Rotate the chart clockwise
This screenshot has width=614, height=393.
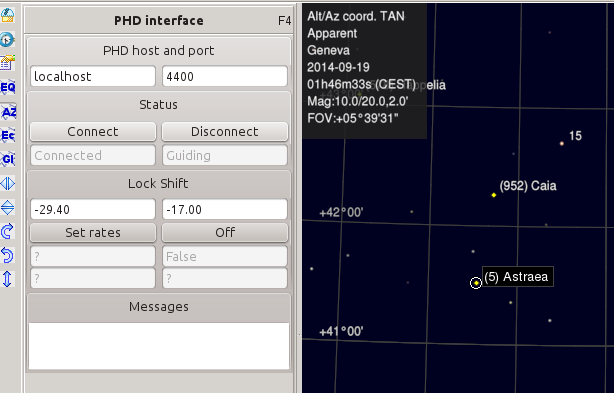coord(7,231)
